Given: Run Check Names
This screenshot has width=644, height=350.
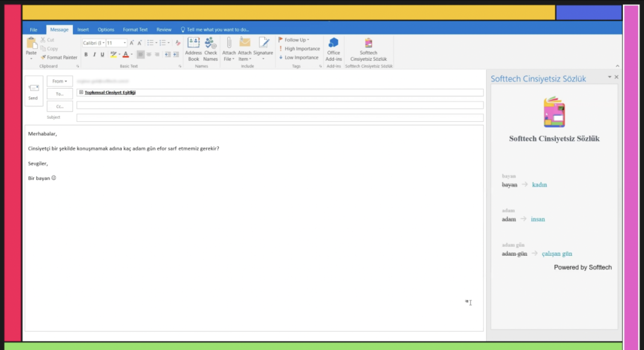Looking at the screenshot, I should pos(210,49).
